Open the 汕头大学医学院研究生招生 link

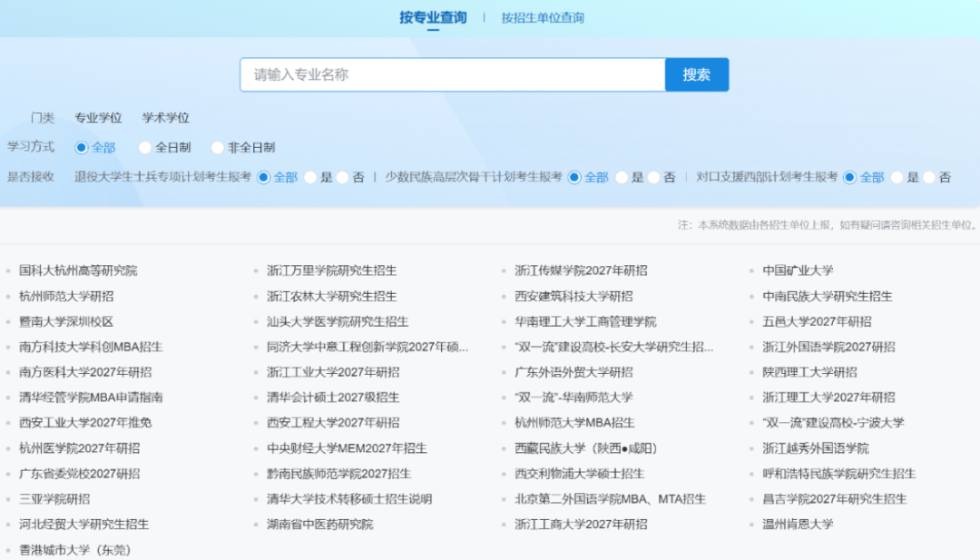[338, 322]
